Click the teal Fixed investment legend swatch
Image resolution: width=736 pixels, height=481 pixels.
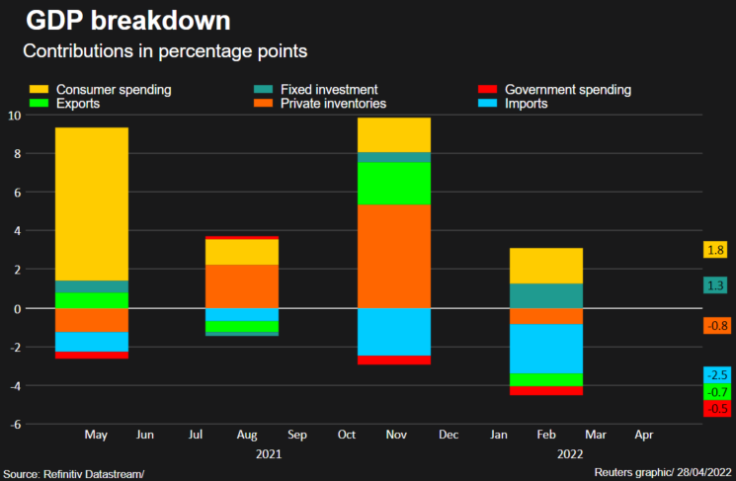click(263, 89)
